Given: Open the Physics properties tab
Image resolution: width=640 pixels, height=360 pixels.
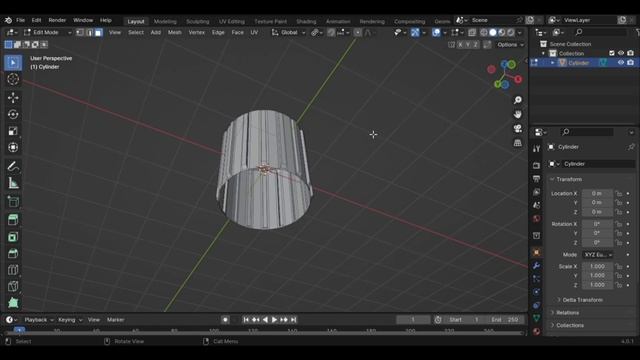Looking at the screenshot, I should tap(536, 292).
